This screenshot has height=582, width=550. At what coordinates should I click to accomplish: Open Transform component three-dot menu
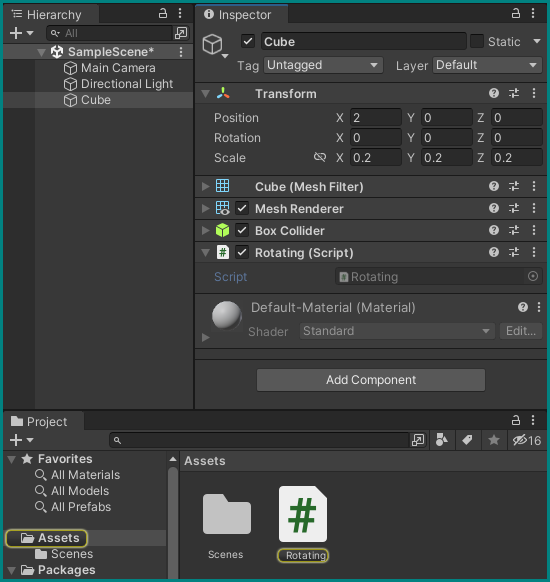(x=534, y=93)
